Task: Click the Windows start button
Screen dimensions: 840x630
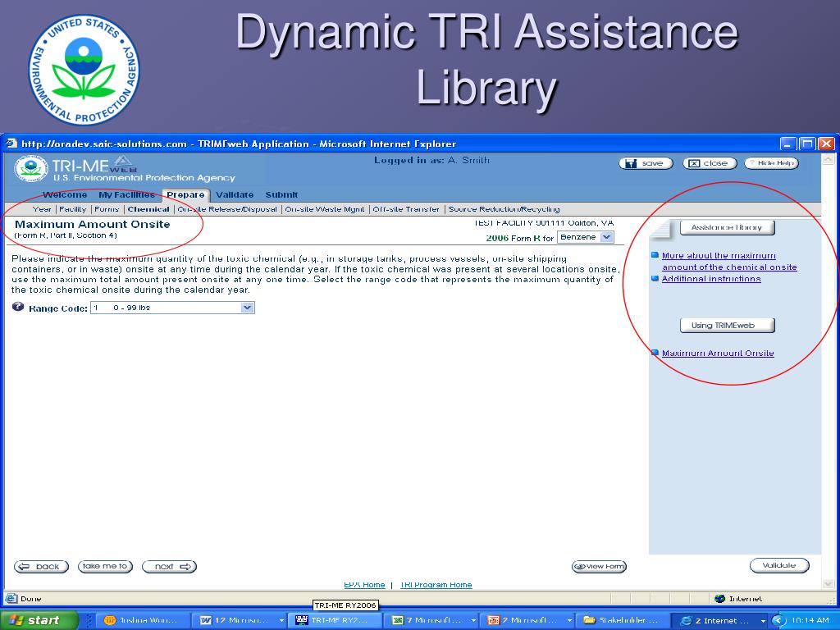Action: (39, 620)
